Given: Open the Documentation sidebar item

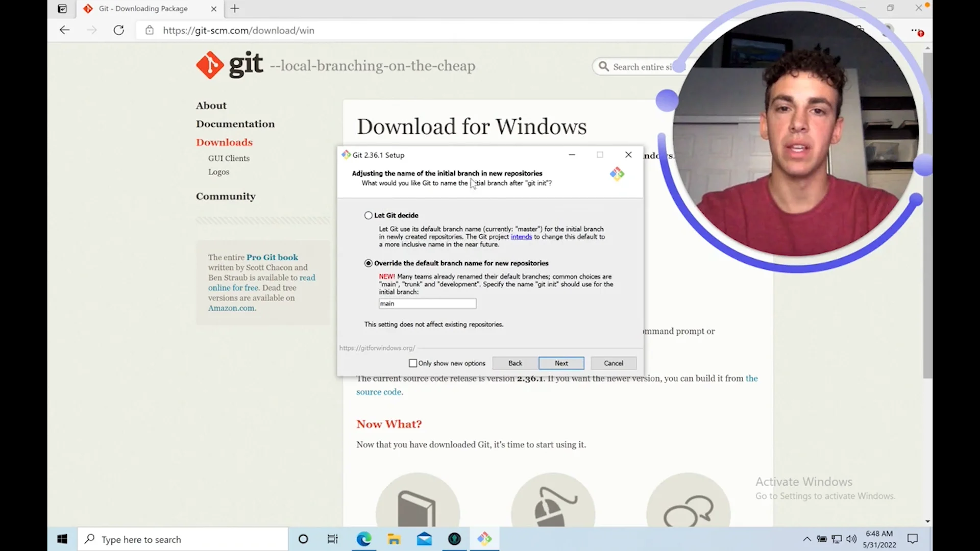Looking at the screenshot, I should 235,124.
